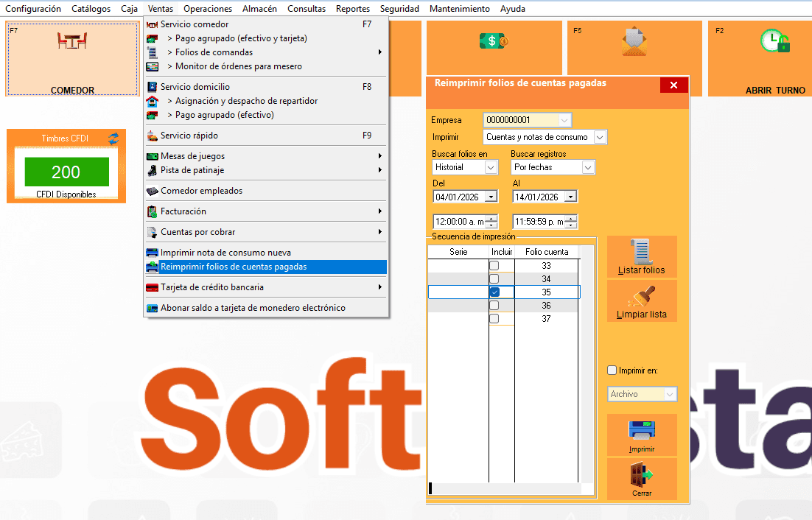Open the Buscar registros Por fechas dropdown
The height and width of the screenshot is (520, 812).
[x=587, y=168]
